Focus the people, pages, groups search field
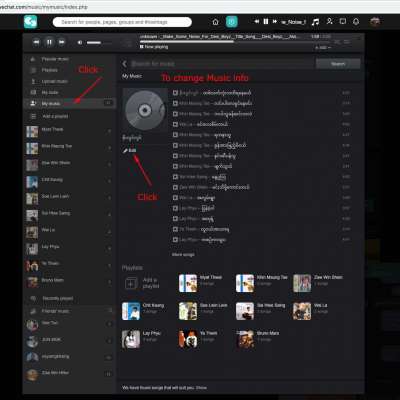This screenshot has height=400, width=400. [122, 22]
